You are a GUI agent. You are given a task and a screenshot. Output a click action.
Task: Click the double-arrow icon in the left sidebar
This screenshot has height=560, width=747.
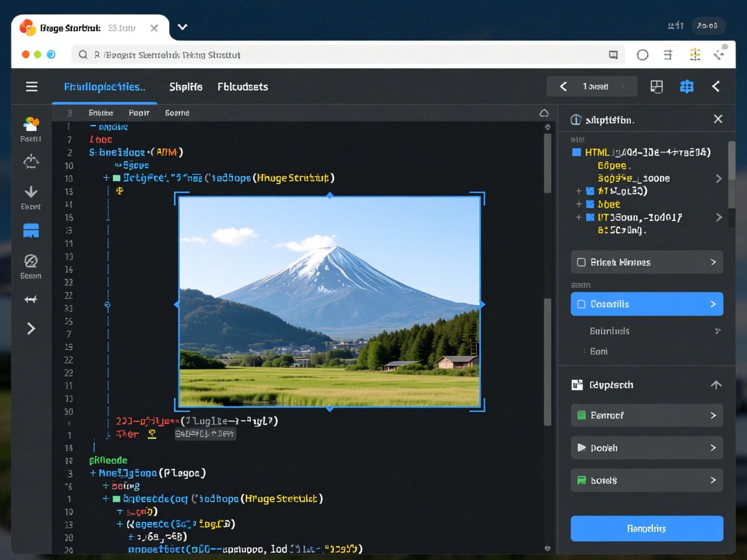tap(30, 299)
